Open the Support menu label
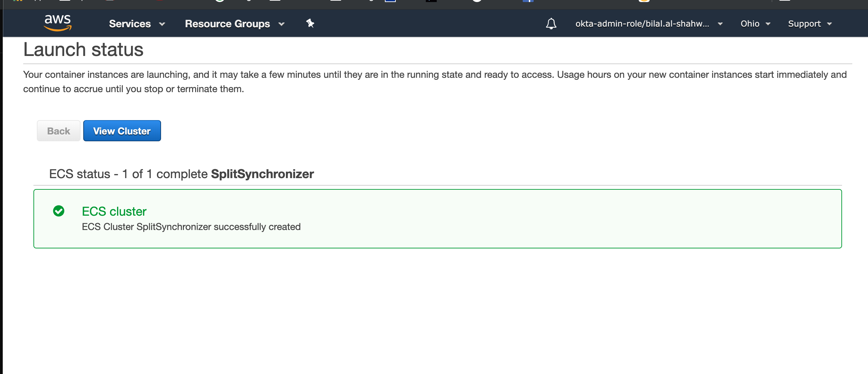The image size is (868, 374). (804, 24)
